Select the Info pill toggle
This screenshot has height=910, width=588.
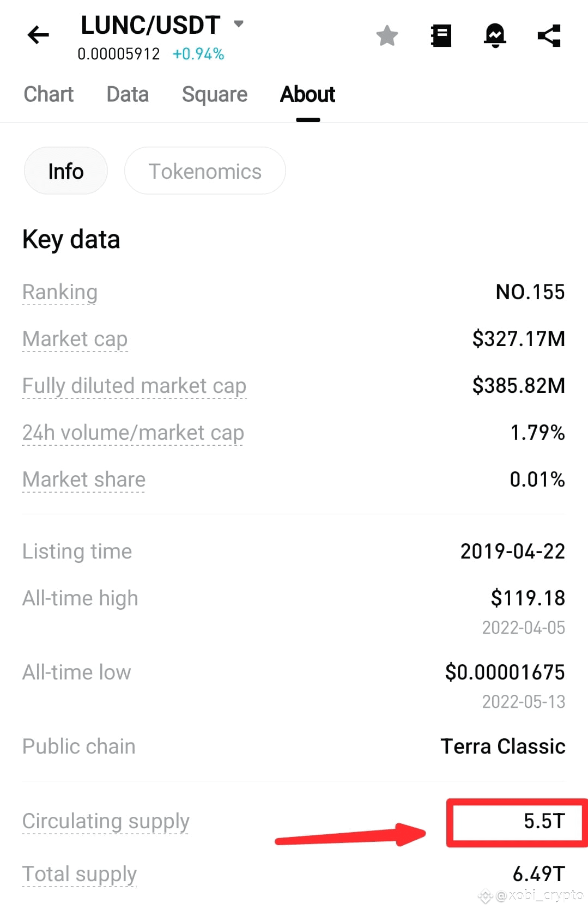[x=66, y=171]
